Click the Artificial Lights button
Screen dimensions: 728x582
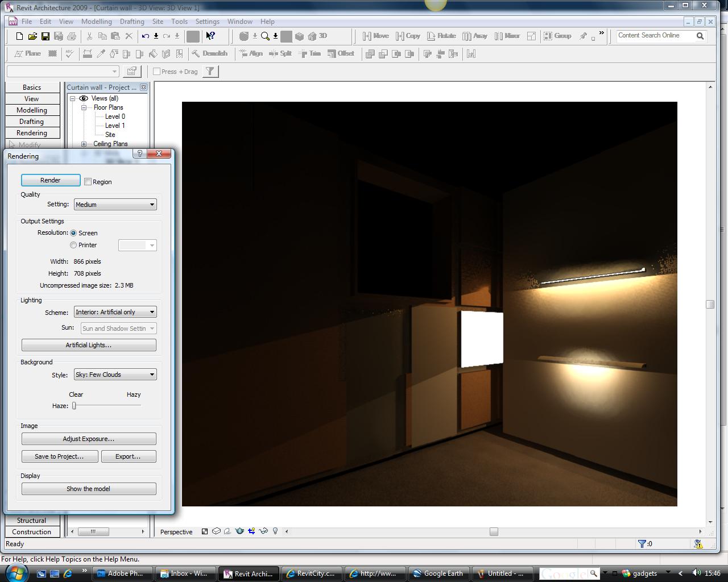[89, 345]
